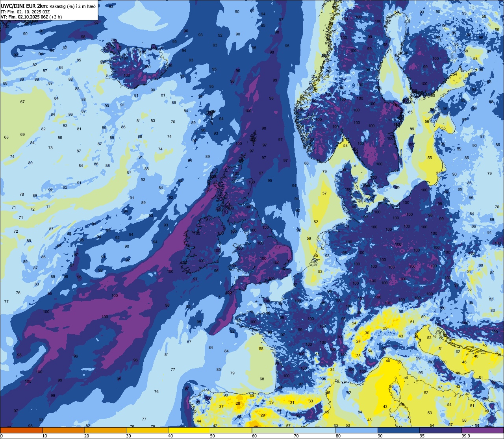Screen dimensions: 504x439
Task: Click the "27" humidity value in the Alps
Action: coord(358,341)
